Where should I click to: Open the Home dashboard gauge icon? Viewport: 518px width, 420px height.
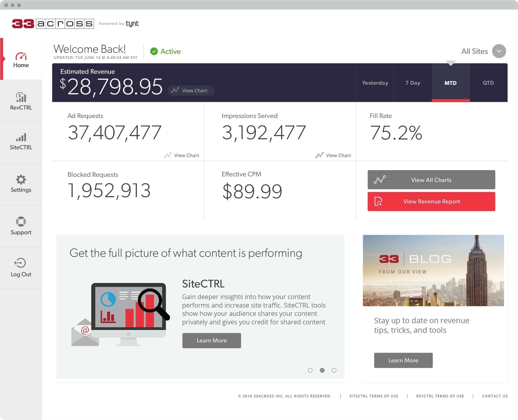tap(21, 56)
